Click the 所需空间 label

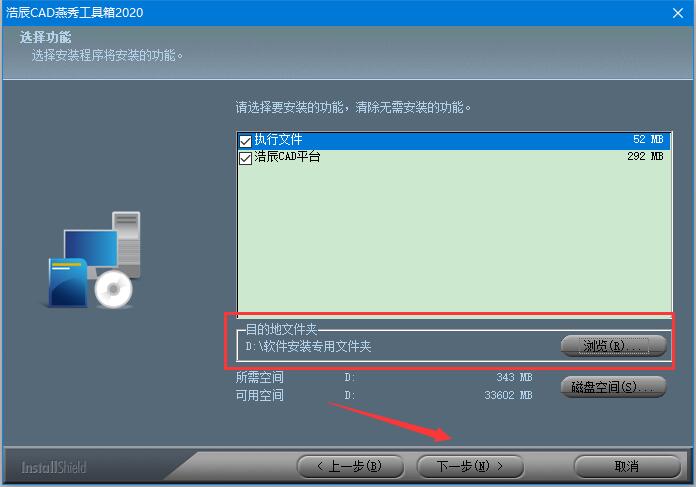pos(260,377)
